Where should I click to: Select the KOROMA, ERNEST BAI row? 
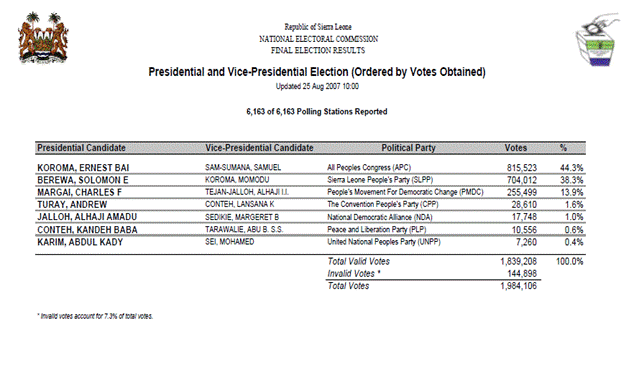[x=310, y=167]
